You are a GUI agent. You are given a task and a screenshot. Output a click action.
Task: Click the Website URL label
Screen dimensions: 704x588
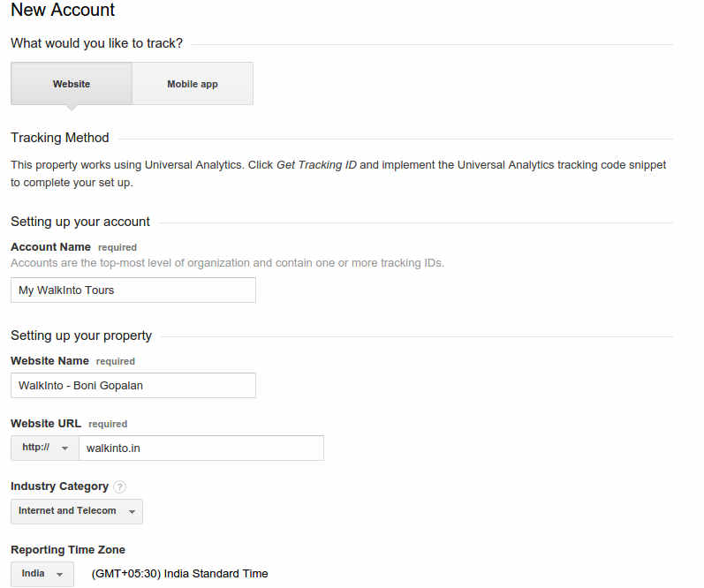tap(46, 423)
